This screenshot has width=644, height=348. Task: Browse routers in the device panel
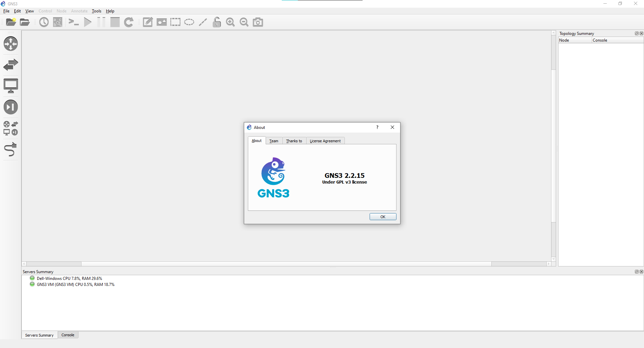(11, 44)
